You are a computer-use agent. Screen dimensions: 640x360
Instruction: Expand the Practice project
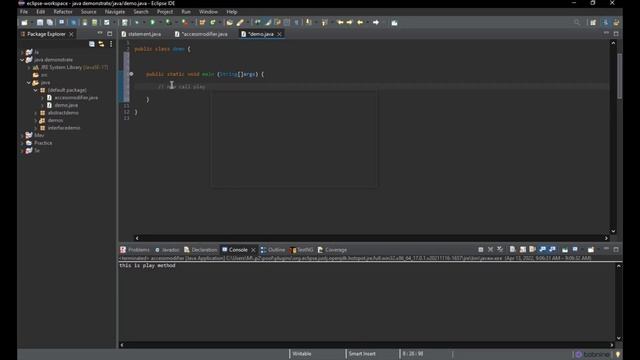(22, 143)
